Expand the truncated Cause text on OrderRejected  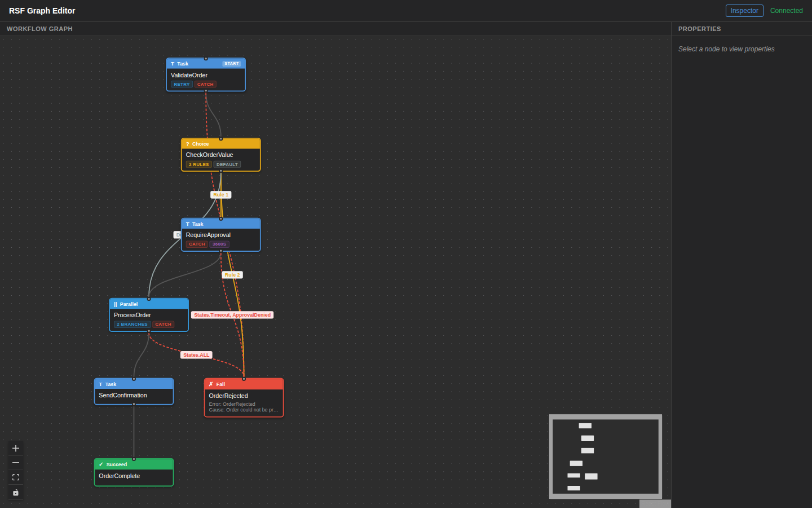(x=244, y=410)
